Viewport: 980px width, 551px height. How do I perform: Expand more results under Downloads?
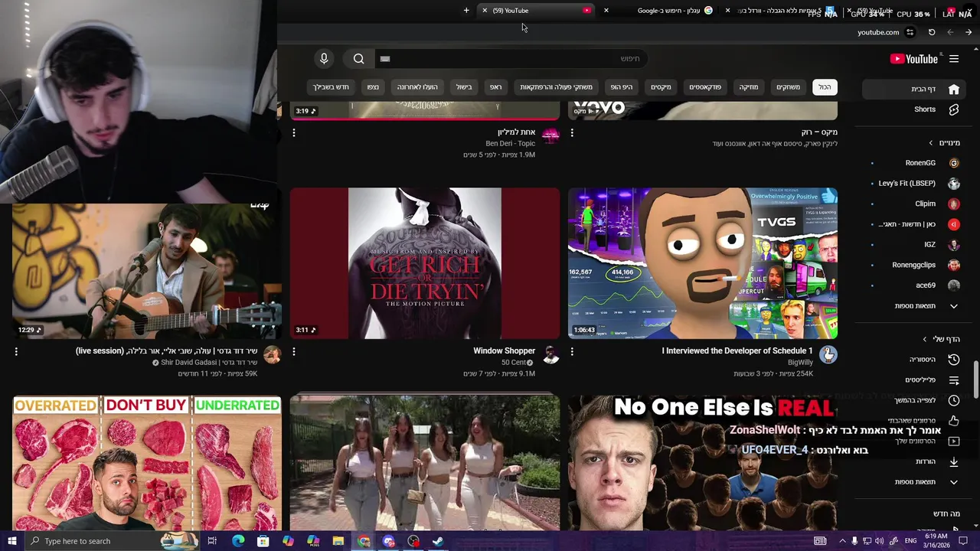(914, 482)
